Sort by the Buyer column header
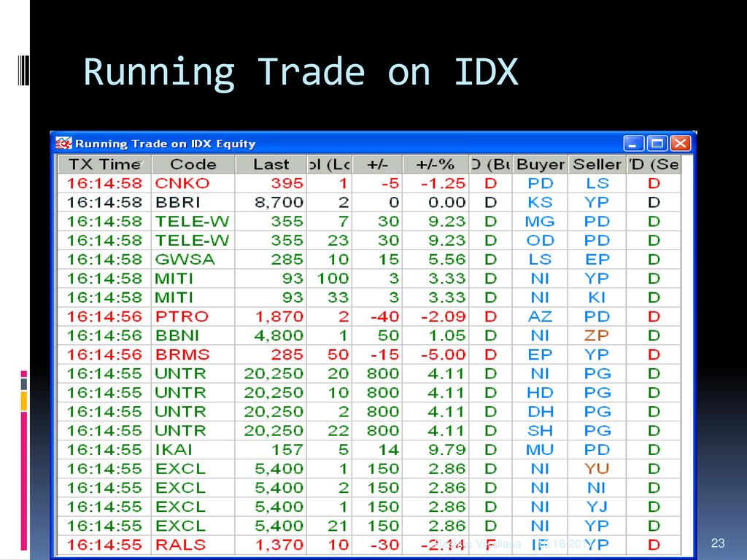This screenshot has width=747, height=560. pyautogui.click(x=541, y=164)
